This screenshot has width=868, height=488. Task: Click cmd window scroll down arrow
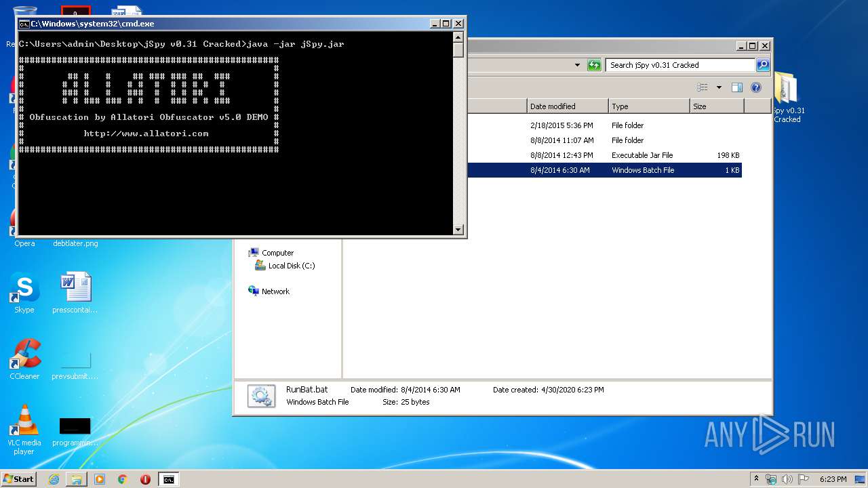click(x=458, y=230)
